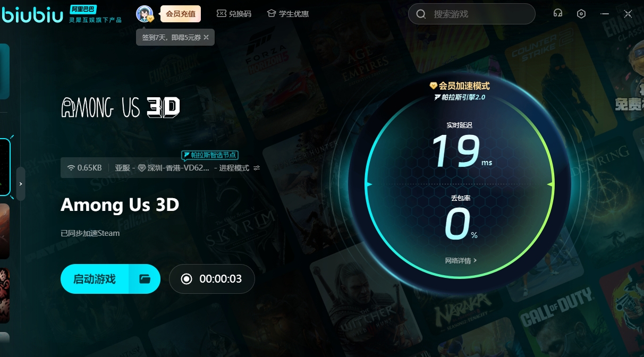Click the user avatar icon
The image size is (644, 357).
tap(144, 14)
